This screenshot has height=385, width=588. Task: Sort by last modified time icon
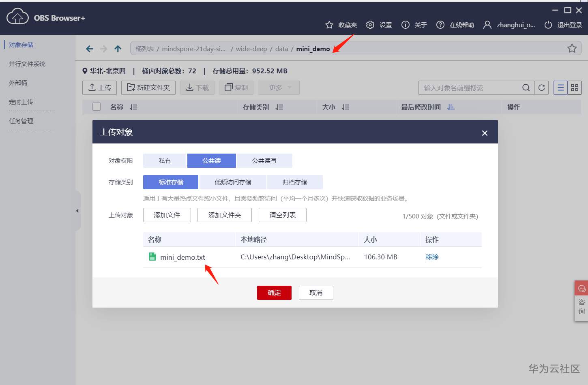[451, 107]
